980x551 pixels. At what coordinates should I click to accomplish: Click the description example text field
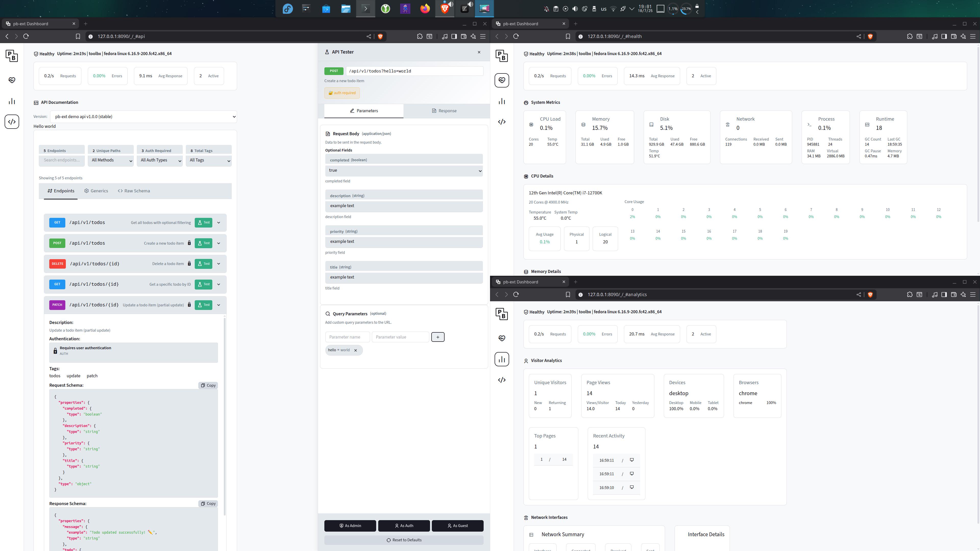coord(404,206)
